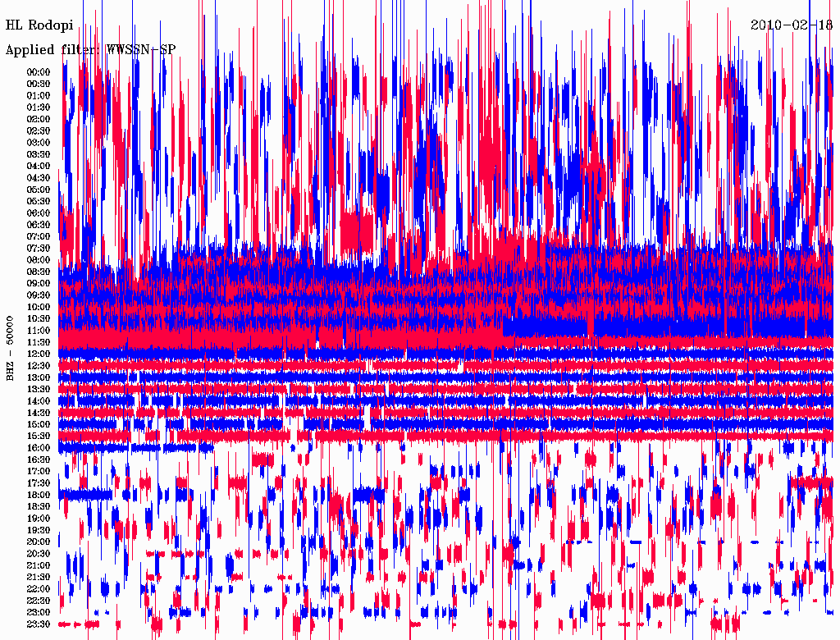Select the 23:30 time label
Image resolution: width=840 pixels, height=640 pixels.
(39, 624)
